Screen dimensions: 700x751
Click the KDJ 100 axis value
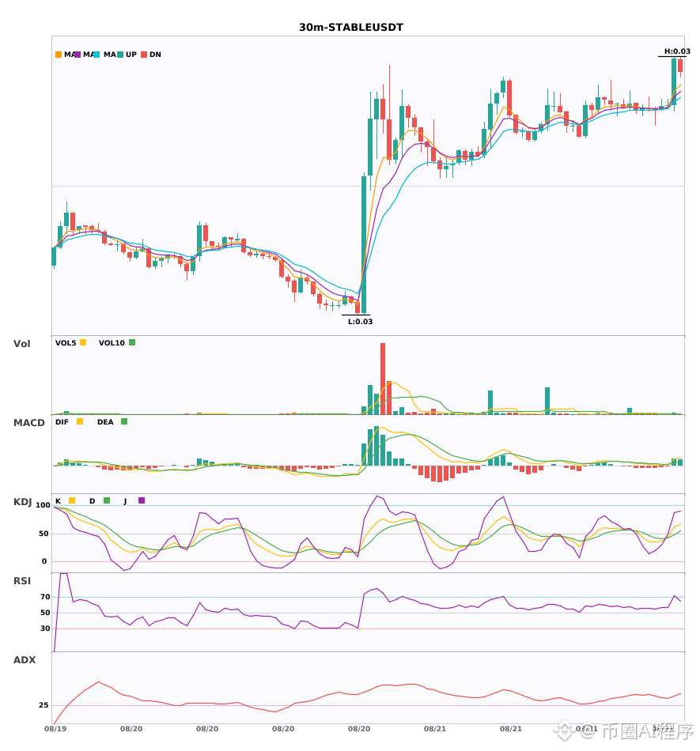click(x=44, y=505)
